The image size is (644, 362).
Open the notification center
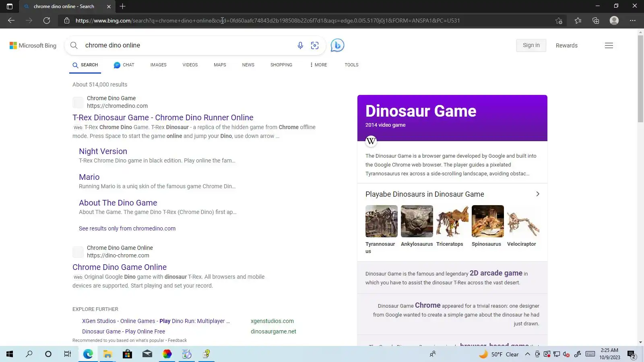[631, 354]
